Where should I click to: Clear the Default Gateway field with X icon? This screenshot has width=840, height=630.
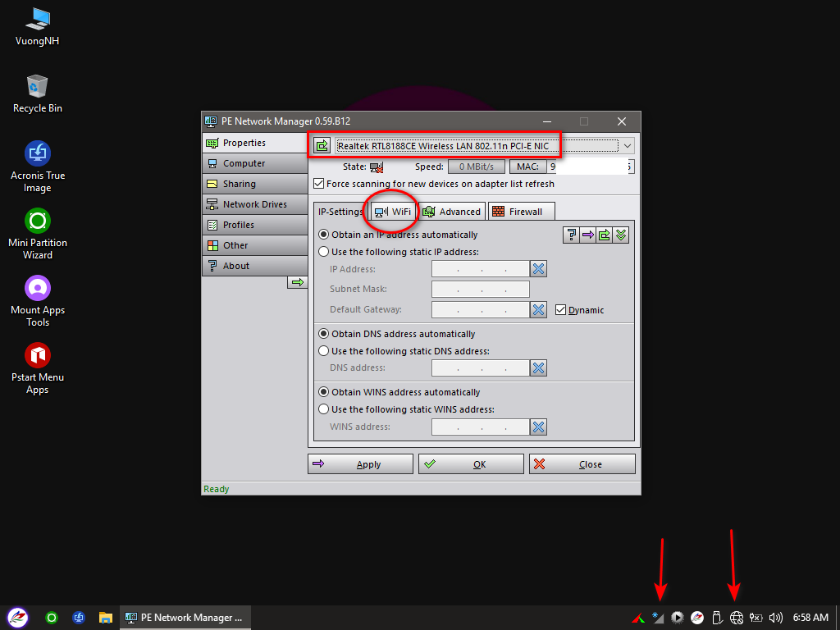coord(538,309)
